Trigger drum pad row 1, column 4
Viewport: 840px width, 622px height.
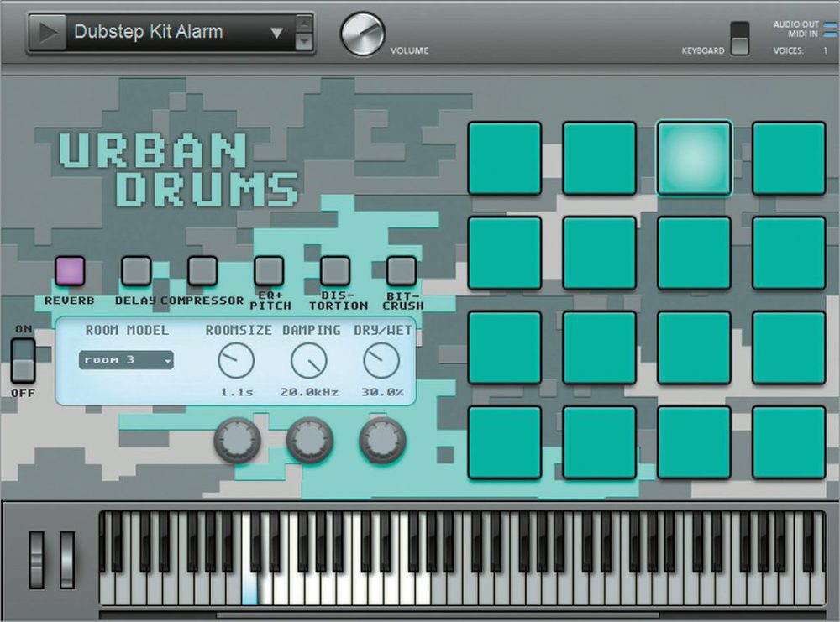789,159
